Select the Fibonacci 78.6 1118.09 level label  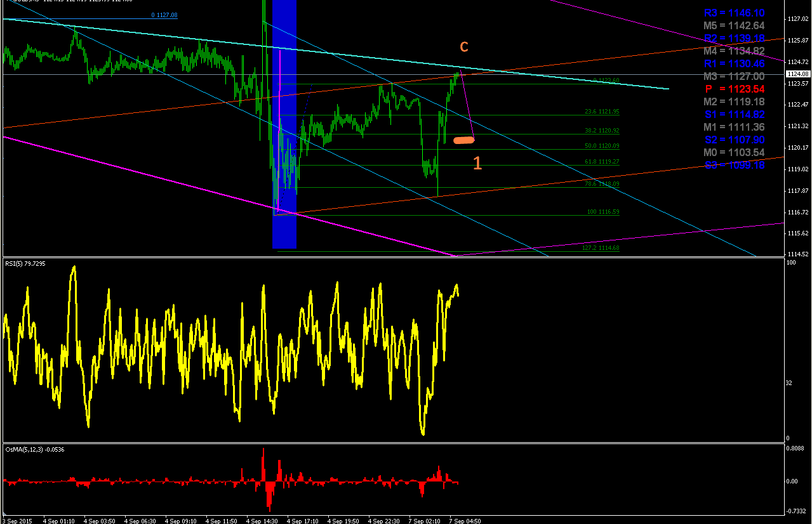click(602, 184)
